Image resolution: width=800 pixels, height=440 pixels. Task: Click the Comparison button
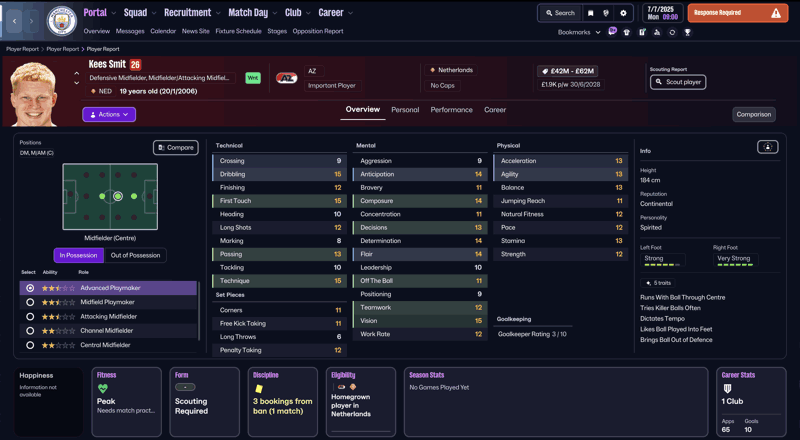click(754, 114)
